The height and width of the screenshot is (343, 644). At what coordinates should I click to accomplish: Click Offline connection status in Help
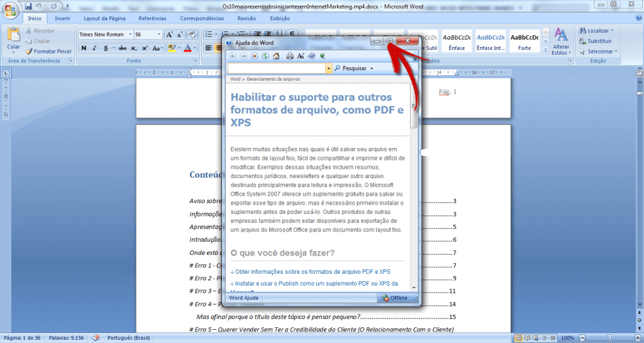395,298
